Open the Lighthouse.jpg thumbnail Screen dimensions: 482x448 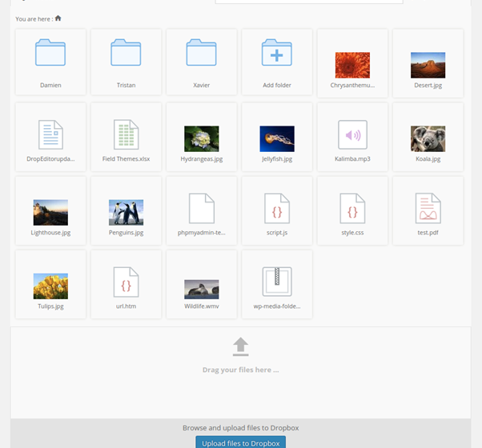50,213
